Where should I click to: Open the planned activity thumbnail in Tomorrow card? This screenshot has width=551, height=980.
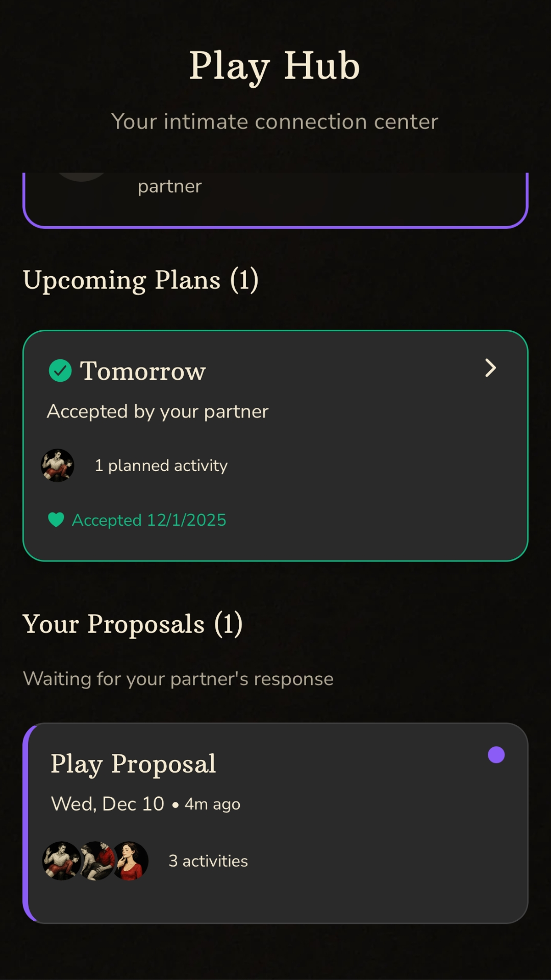pos(58,465)
